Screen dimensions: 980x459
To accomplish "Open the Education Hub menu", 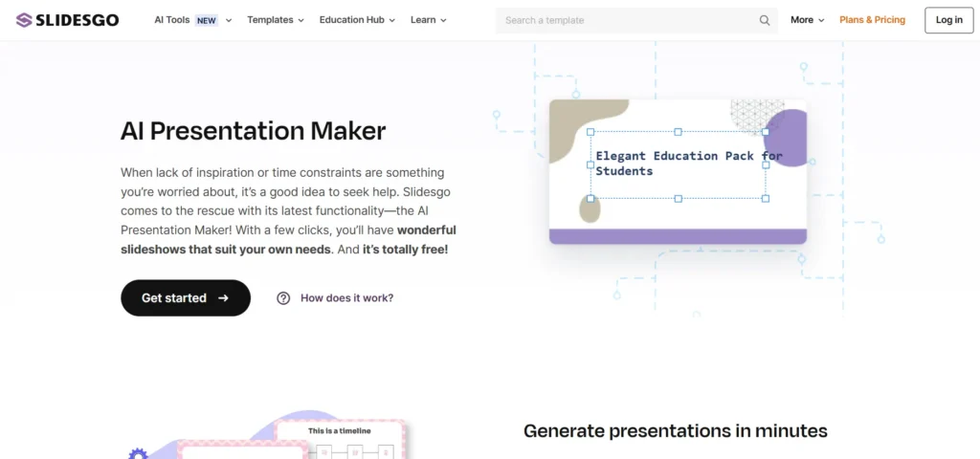I will click(x=357, y=20).
